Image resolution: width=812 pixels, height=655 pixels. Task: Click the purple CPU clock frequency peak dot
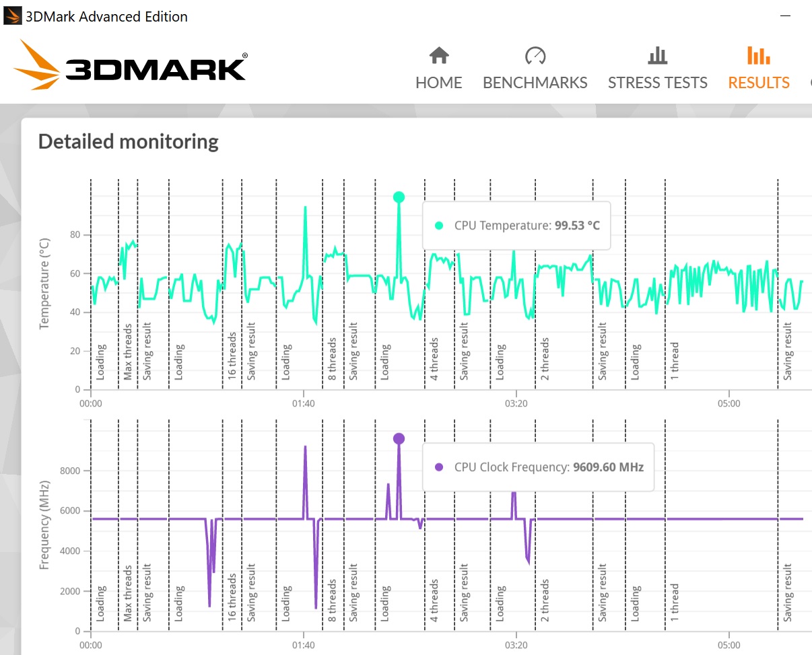coord(399,439)
